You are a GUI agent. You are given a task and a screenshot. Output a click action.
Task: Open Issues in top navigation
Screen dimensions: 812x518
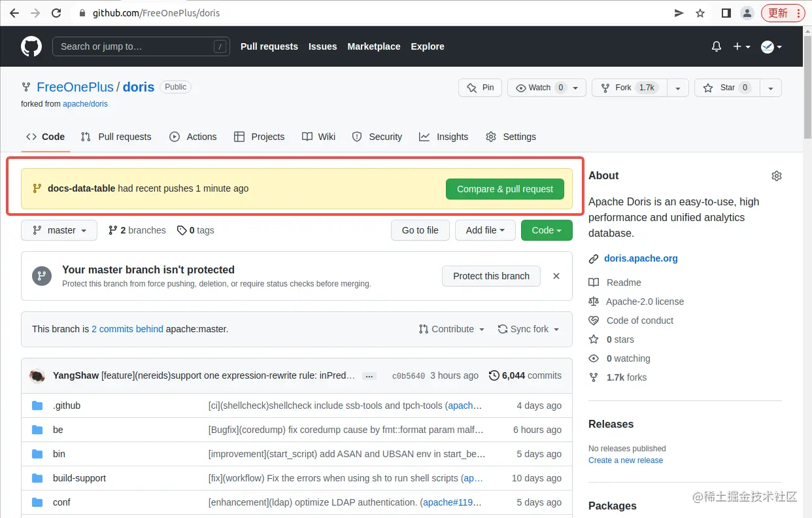click(x=322, y=46)
